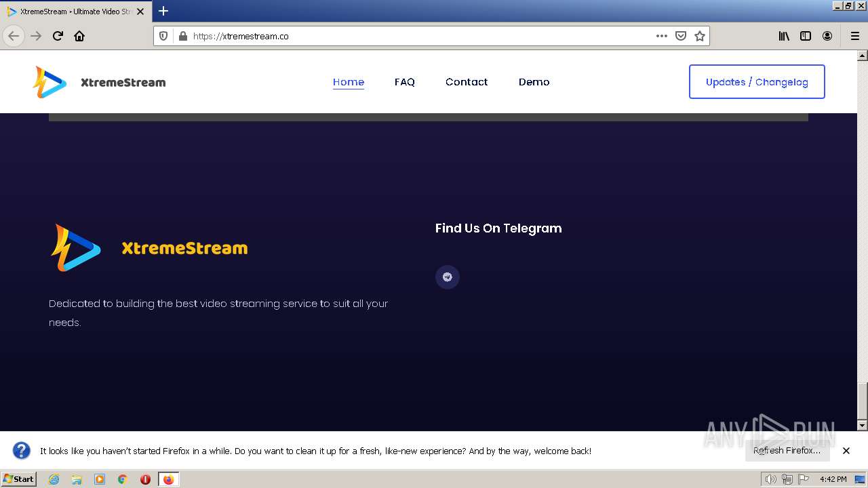This screenshot has width=868, height=488.
Task: Launch Windows Media Player from taskbar
Action: pos(100,479)
